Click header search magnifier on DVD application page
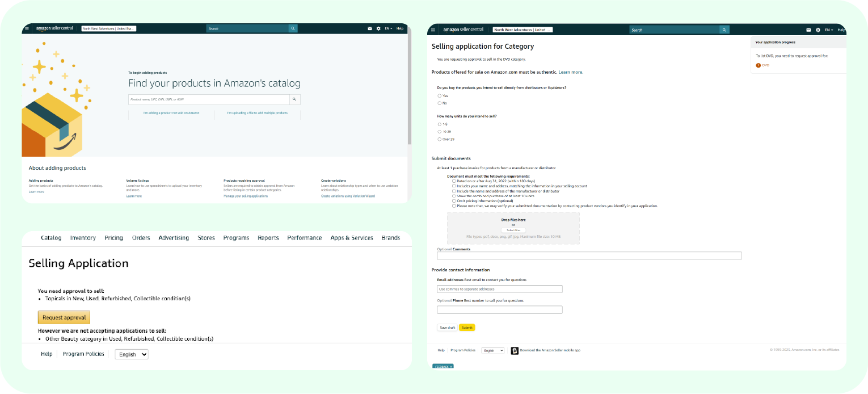 click(724, 30)
